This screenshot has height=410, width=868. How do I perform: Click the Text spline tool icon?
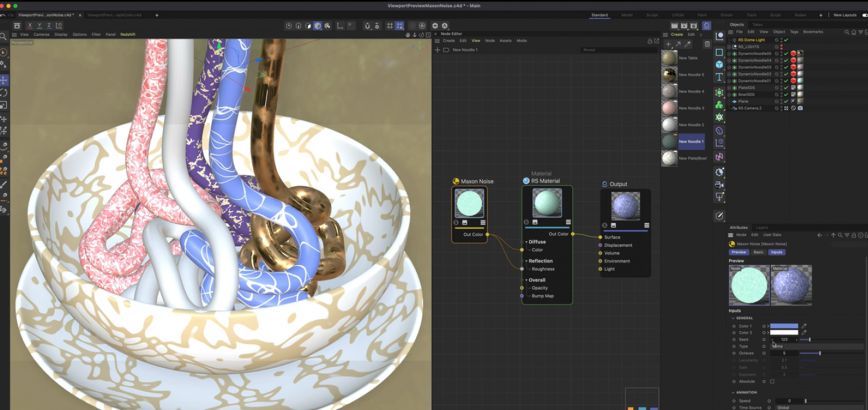tap(719, 77)
